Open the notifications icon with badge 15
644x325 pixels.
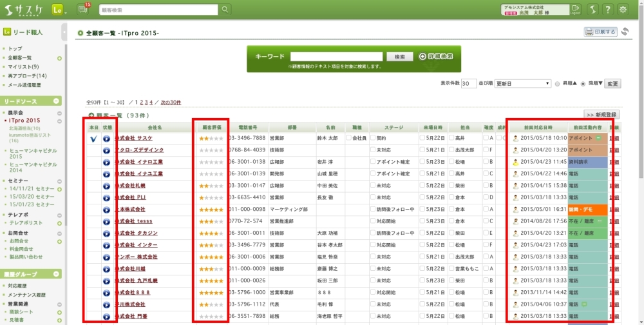coord(83,9)
